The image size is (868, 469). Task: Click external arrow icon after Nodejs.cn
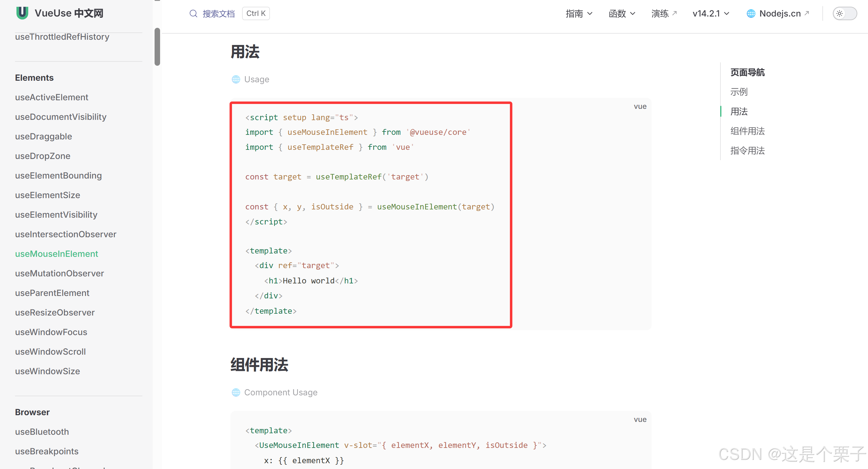(807, 13)
